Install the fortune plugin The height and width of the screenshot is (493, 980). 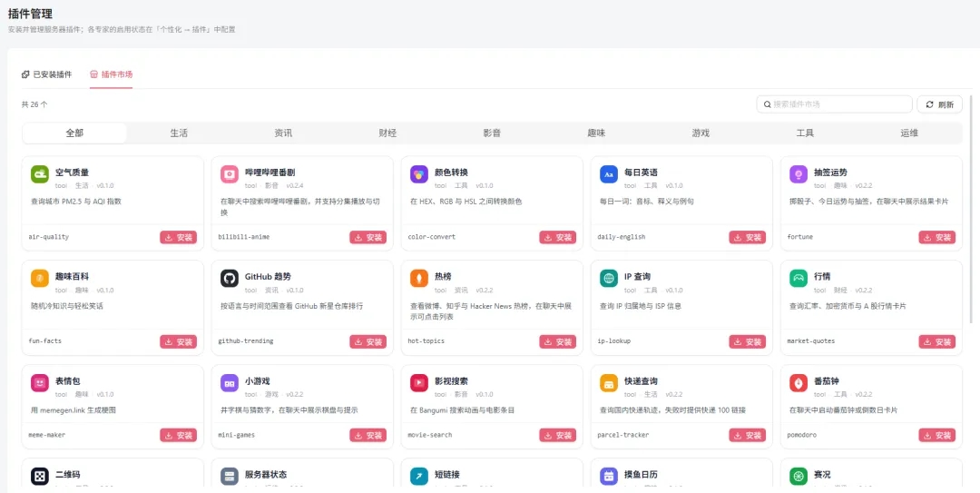pyautogui.click(x=936, y=237)
